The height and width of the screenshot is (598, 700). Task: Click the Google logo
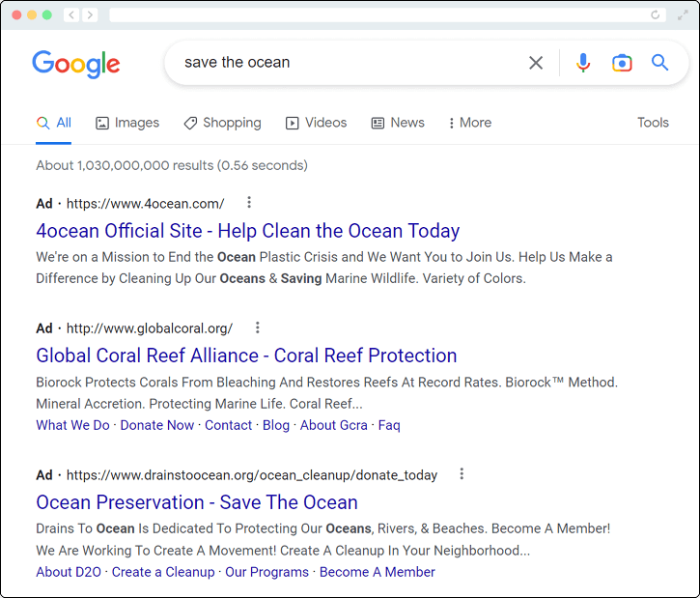[x=76, y=64]
